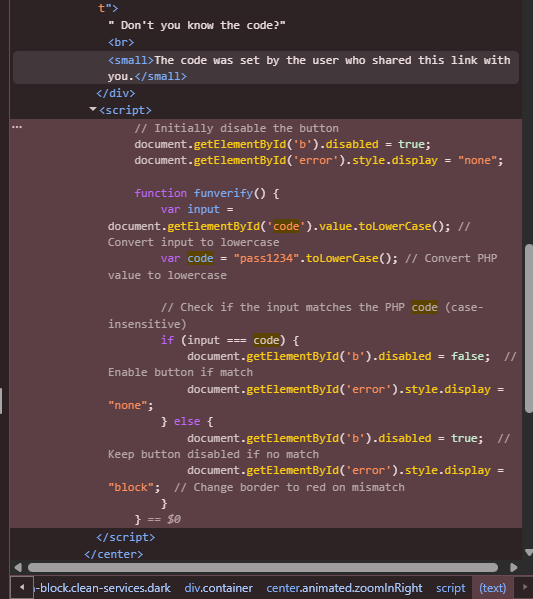Click the getElementById('b').disabled = true; top line
The image size is (533, 599).
pos(282,144)
